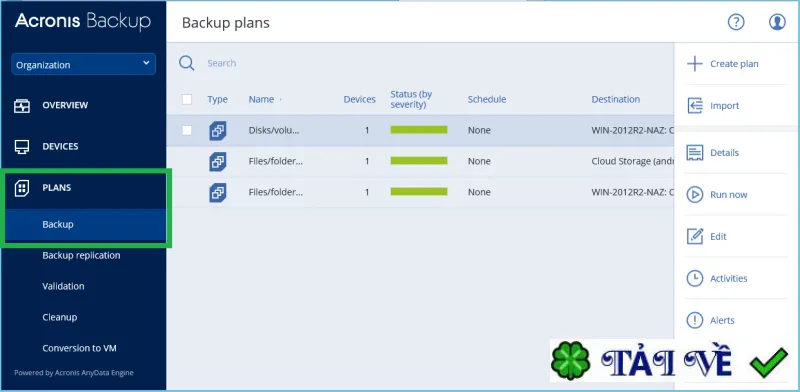Click the Run now label
This screenshot has width=800, height=392.
tap(729, 194)
